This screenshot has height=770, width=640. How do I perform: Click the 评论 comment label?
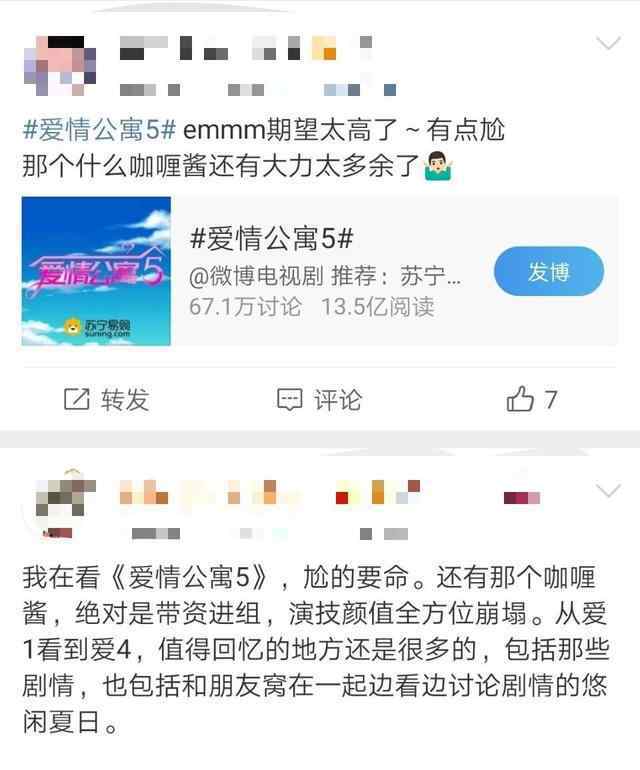(338, 399)
